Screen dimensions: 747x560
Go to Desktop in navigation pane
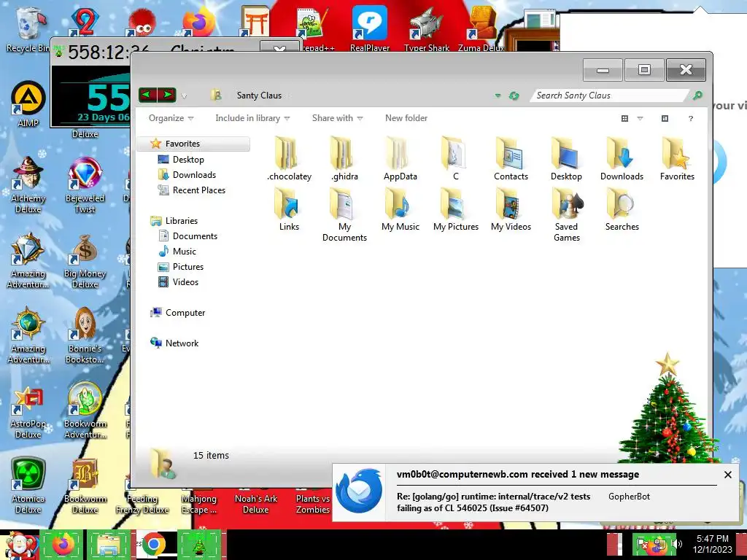pyautogui.click(x=188, y=160)
